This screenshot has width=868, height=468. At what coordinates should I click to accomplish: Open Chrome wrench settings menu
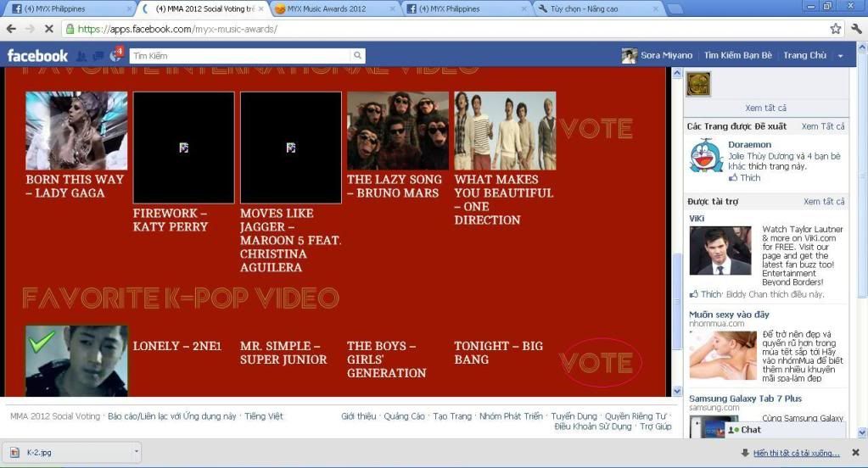[856, 29]
